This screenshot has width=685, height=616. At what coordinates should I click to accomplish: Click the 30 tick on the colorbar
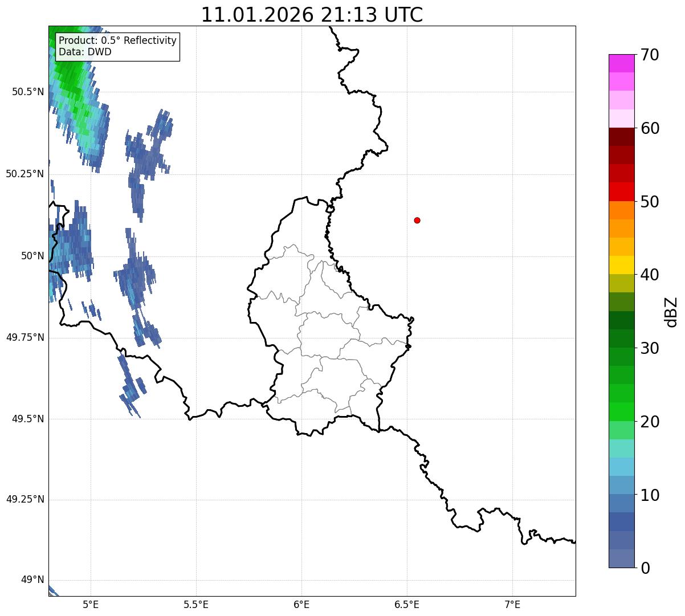point(650,348)
